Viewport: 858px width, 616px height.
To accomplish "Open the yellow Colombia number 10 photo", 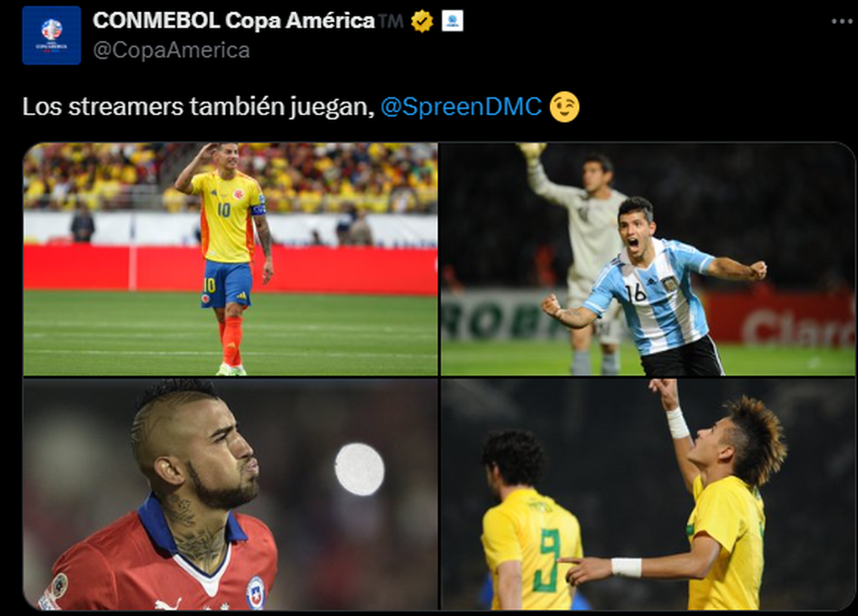I will coord(230,259).
